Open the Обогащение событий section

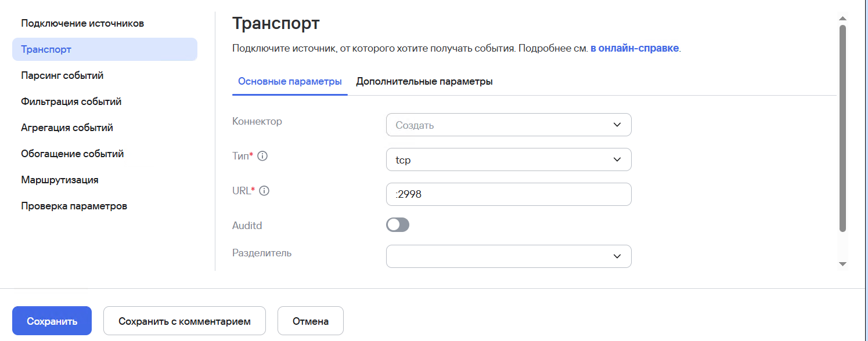click(73, 154)
